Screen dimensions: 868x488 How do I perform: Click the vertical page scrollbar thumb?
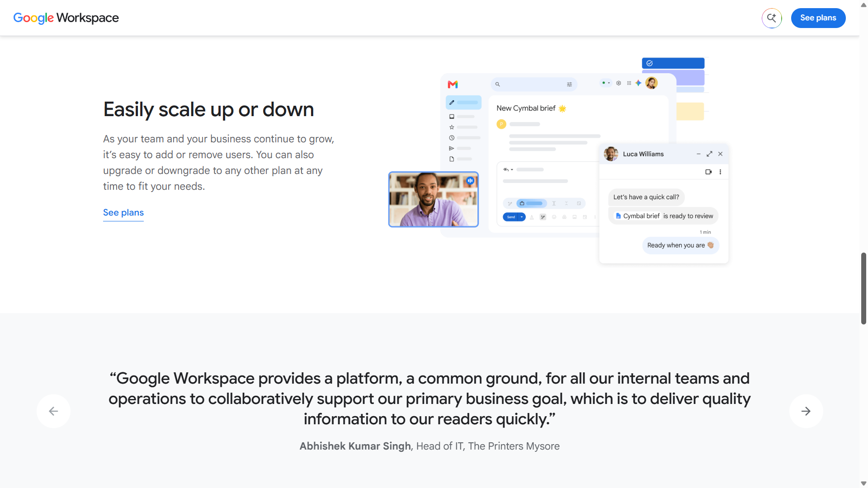(x=863, y=288)
